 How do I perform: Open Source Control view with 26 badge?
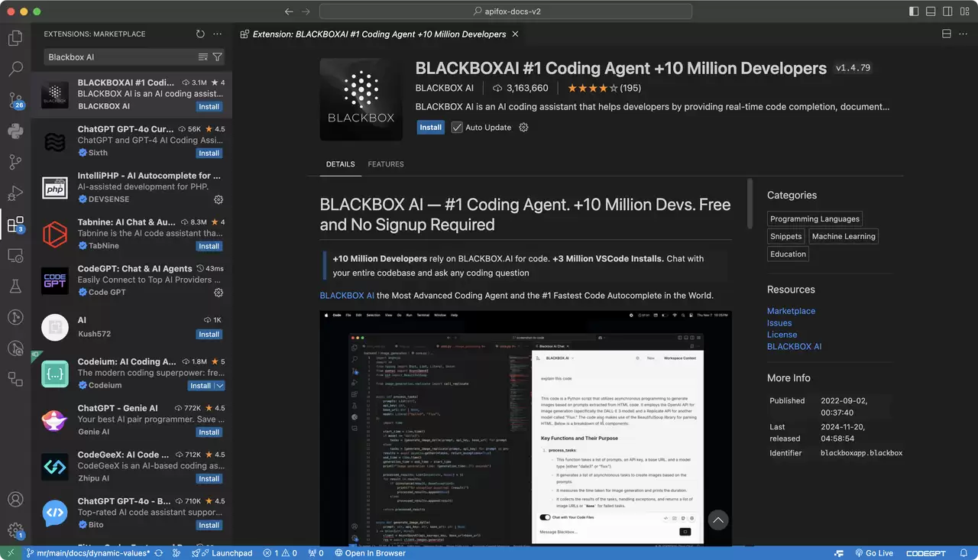[15, 100]
